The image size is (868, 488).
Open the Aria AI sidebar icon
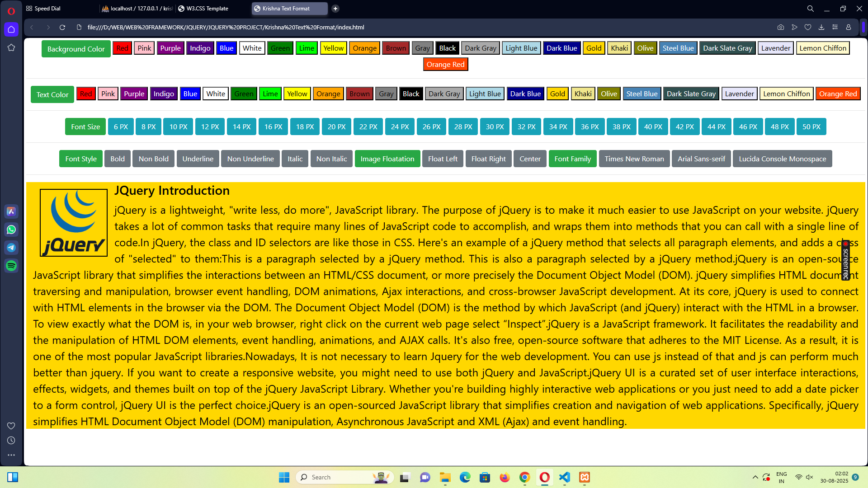point(11,211)
